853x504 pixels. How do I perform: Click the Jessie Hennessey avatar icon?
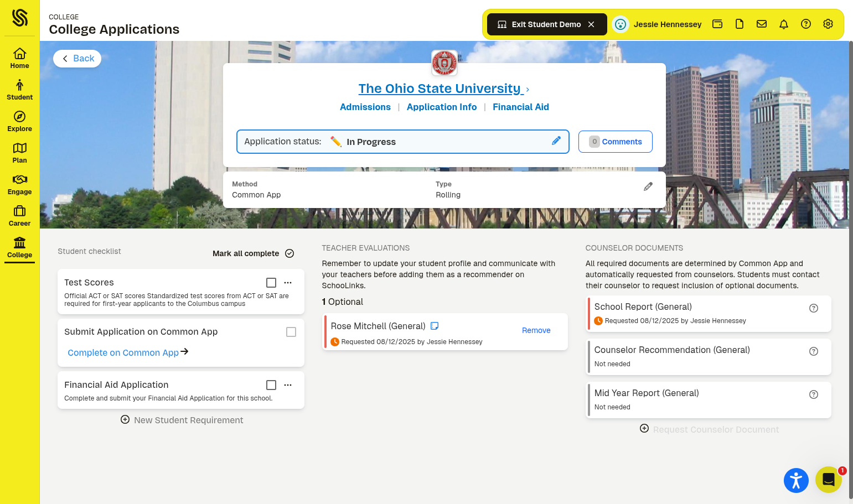(621, 24)
